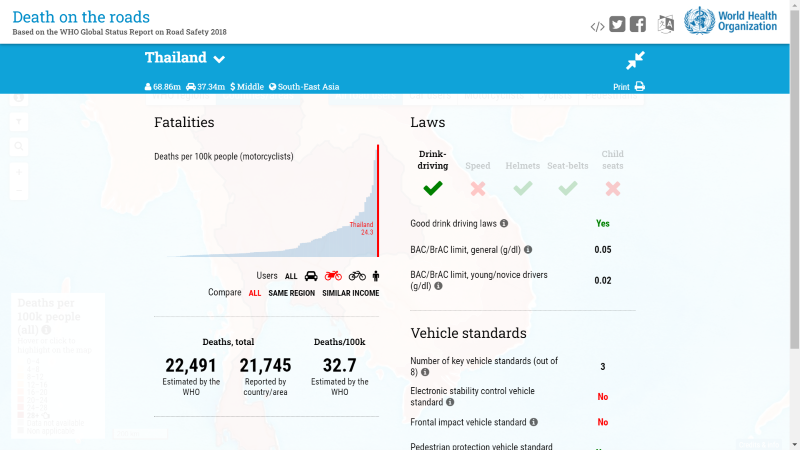Print the country report

(629, 87)
